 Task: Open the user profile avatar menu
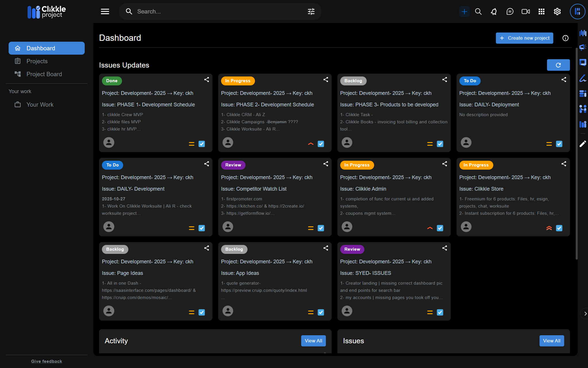(x=577, y=11)
